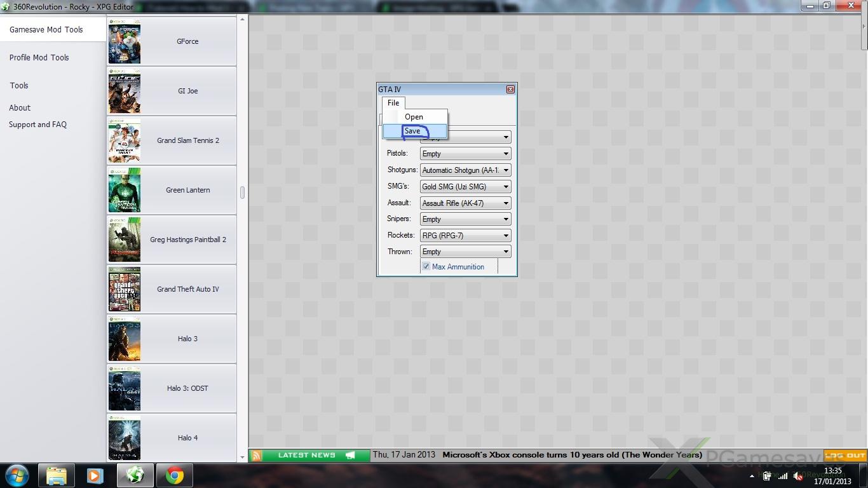Choose Save from the File menu

coord(413,131)
